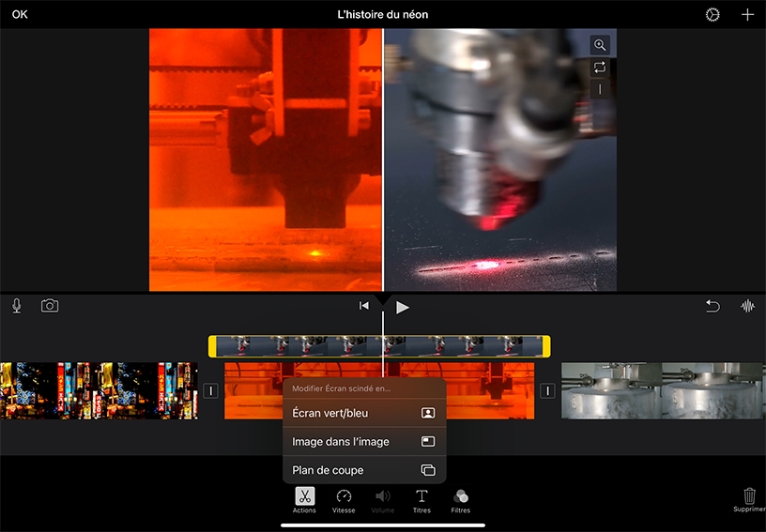
Task: Open the Actions scissors tool
Action: coord(304,500)
